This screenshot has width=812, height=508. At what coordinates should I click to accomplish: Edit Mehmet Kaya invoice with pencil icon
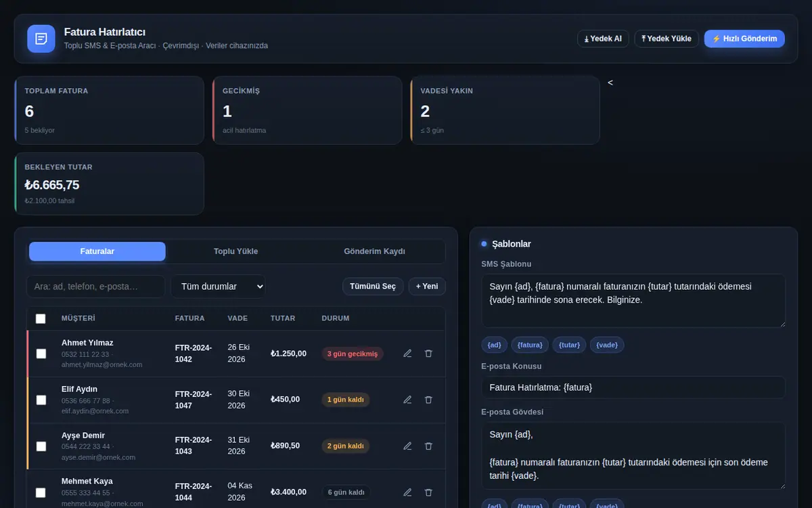click(x=407, y=492)
